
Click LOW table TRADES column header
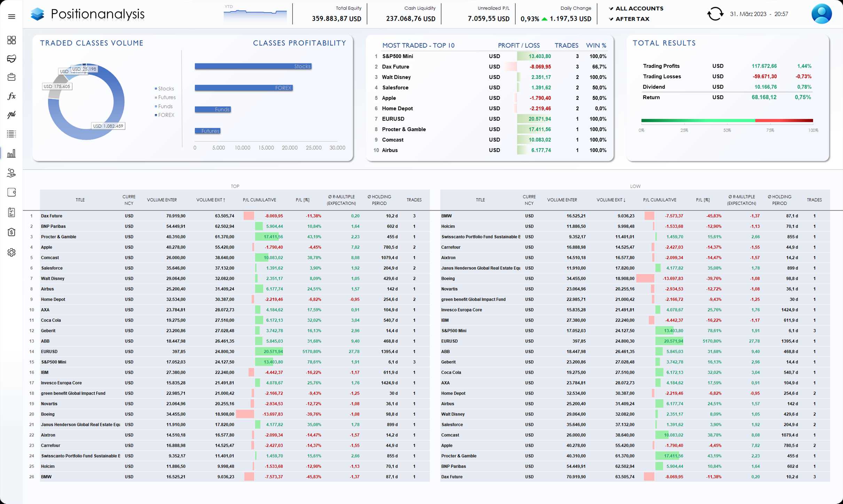814,200
